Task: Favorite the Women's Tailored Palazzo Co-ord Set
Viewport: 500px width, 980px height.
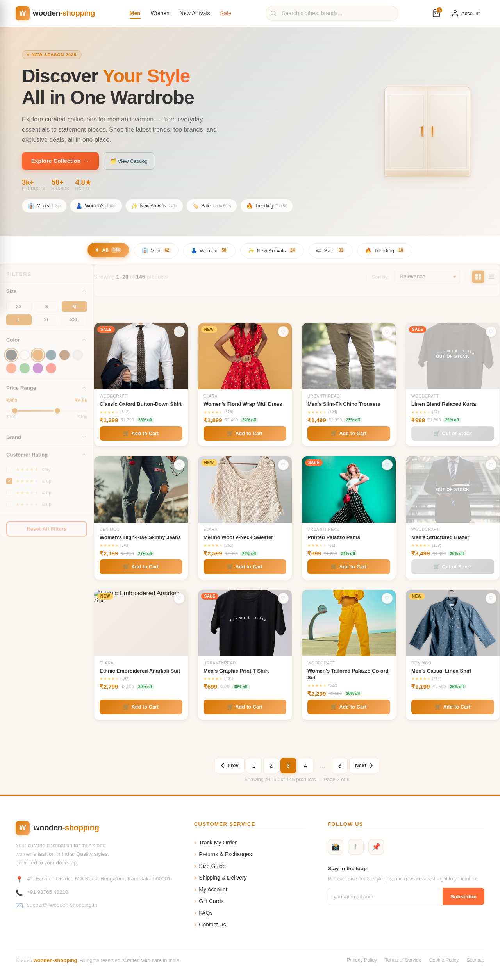Action: [387, 598]
